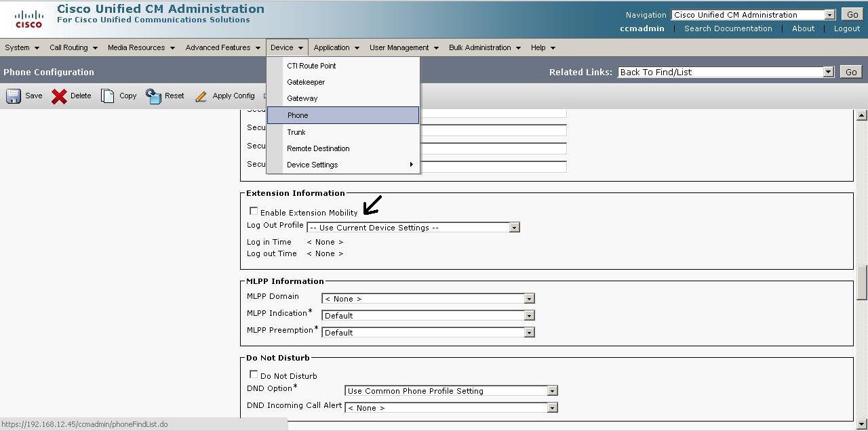This screenshot has height=431, width=868.
Task: Delete this phone device
Action: (x=71, y=96)
